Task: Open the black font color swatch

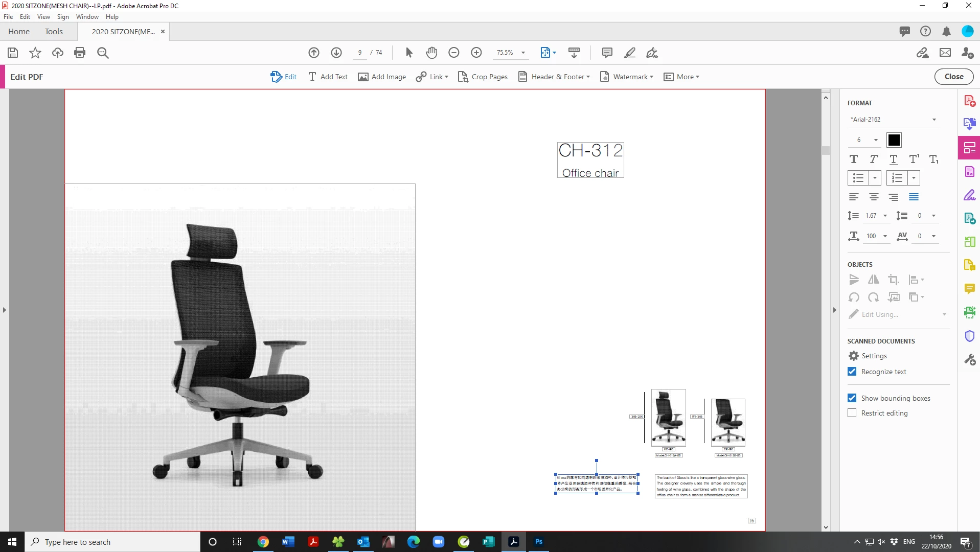Action: pyautogui.click(x=894, y=140)
